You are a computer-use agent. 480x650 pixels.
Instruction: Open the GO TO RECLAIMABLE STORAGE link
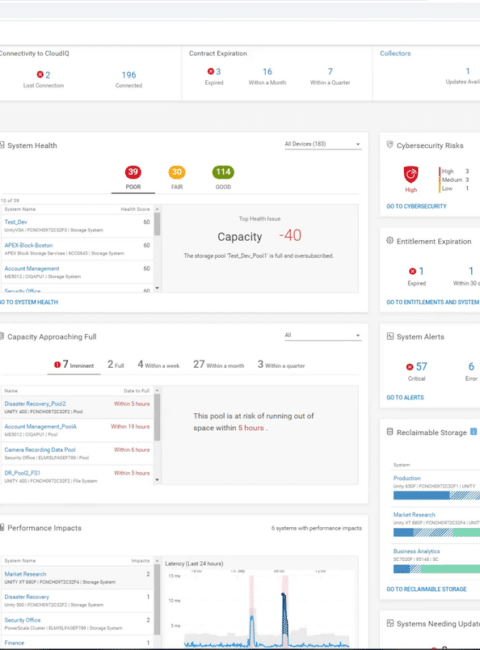coord(427,589)
